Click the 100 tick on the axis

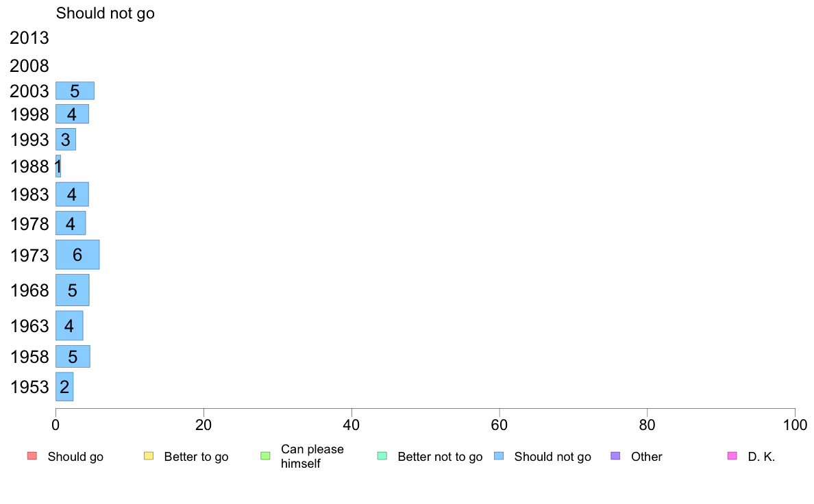[x=795, y=425]
